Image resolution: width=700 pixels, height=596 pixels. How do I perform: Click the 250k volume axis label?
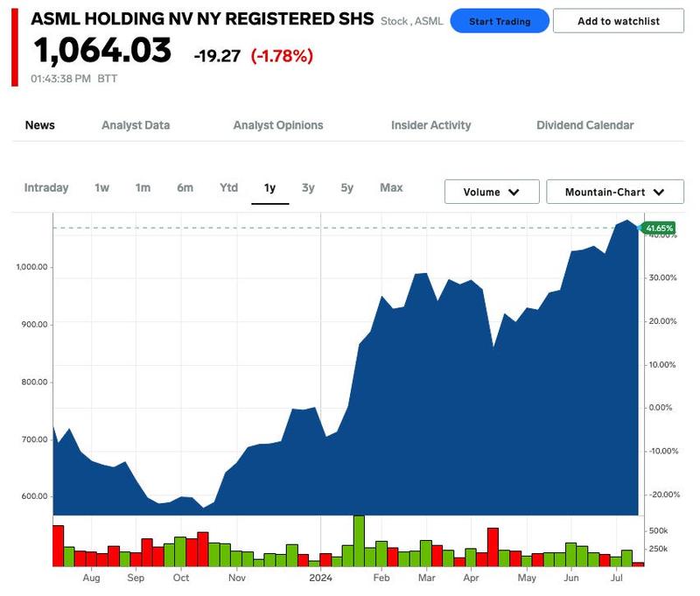point(658,549)
